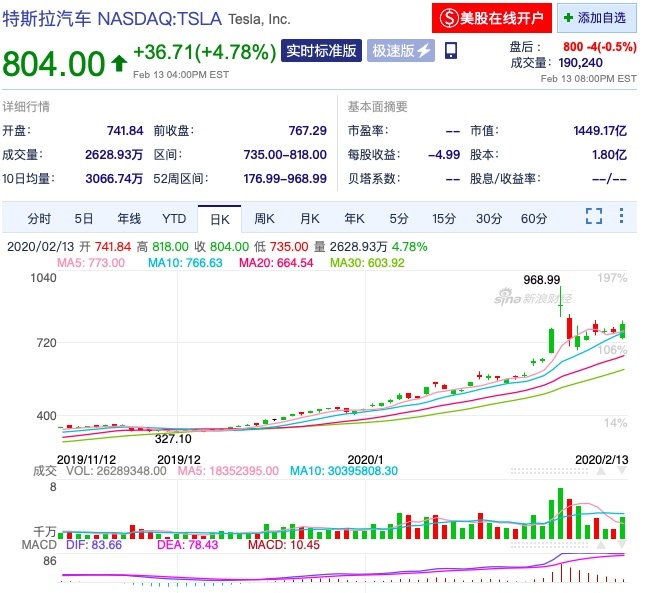The width and height of the screenshot is (653, 593).
Task: Click the DIF: 83.66 MACD label
Action: coord(94,545)
